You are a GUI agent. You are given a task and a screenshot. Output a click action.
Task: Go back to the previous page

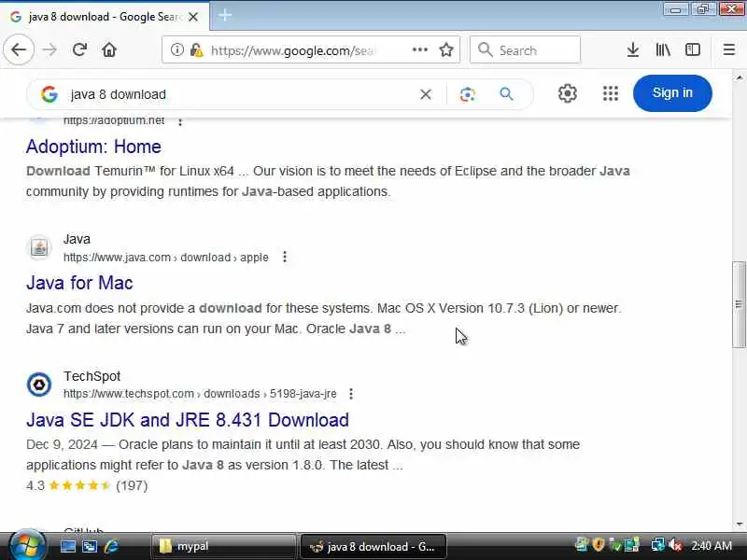[x=19, y=49]
